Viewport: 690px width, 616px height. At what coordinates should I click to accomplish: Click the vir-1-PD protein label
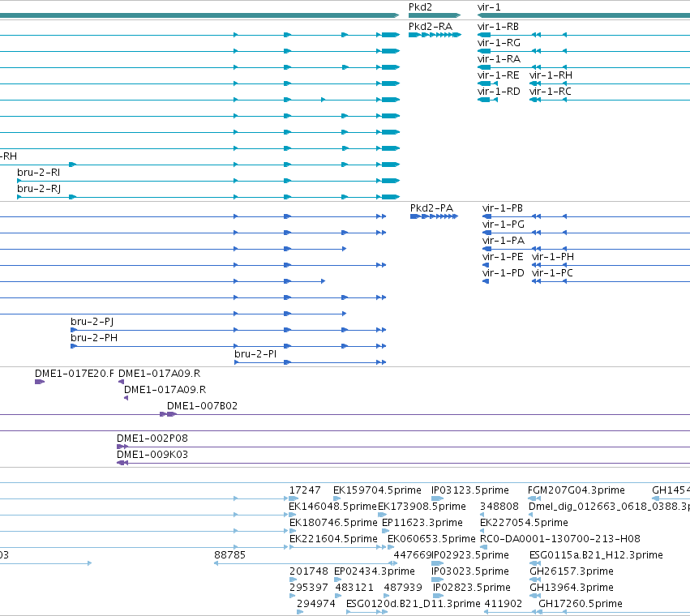point(504,274)
